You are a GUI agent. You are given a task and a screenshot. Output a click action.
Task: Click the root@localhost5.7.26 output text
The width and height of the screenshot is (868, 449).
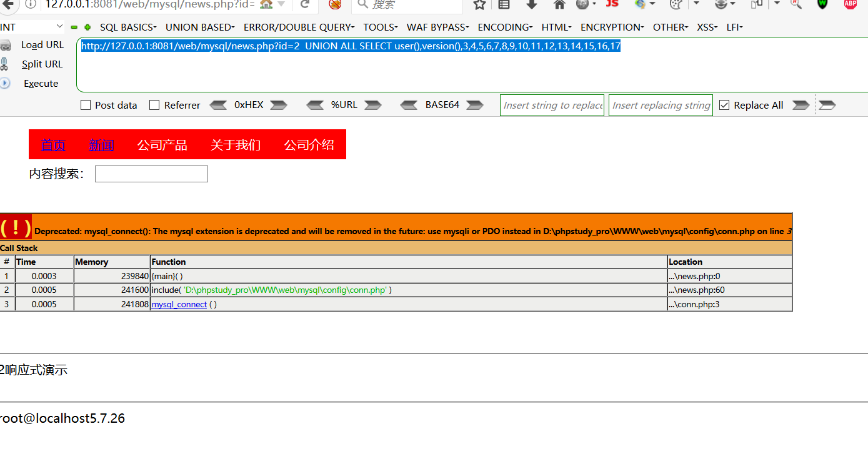point(62,418)
